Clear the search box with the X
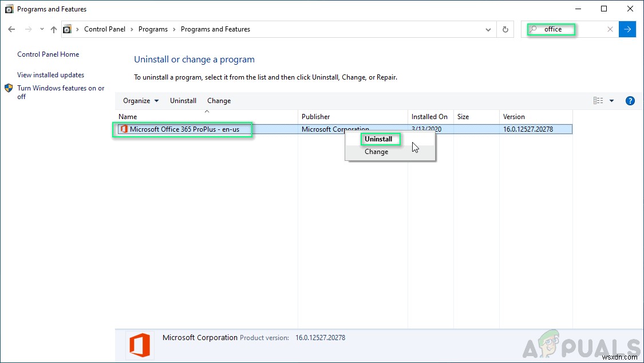The image size is (644, 363). click(610, 29)
